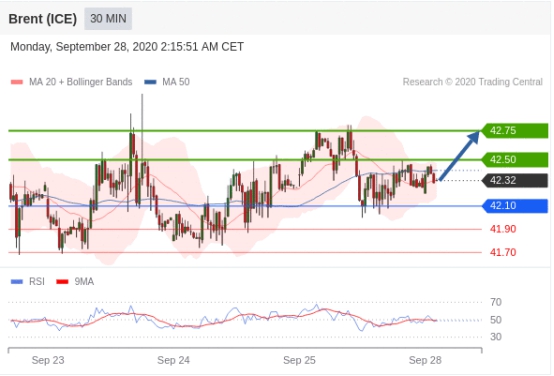Click the MA 20 + Bollinger Bands legend label
The image size is (554, 376).
coord(81,82)
